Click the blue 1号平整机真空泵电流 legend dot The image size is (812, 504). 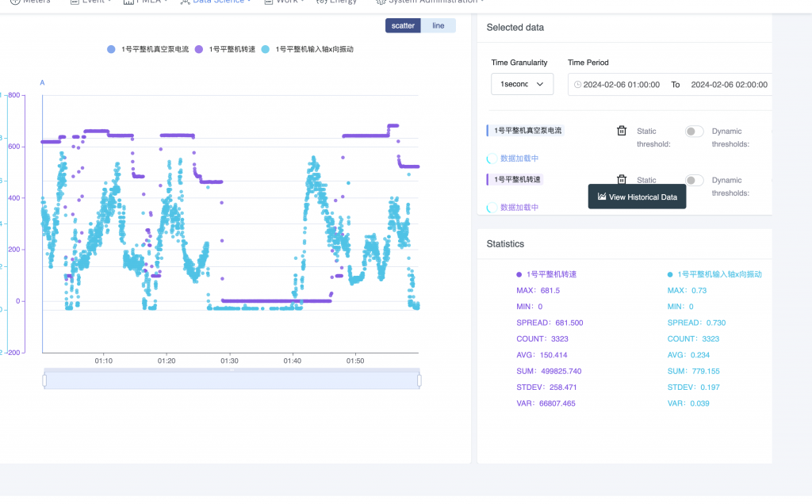[x=111, y=49]
